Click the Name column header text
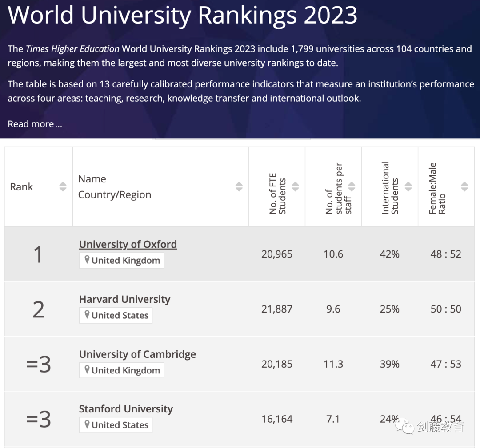 92,179
